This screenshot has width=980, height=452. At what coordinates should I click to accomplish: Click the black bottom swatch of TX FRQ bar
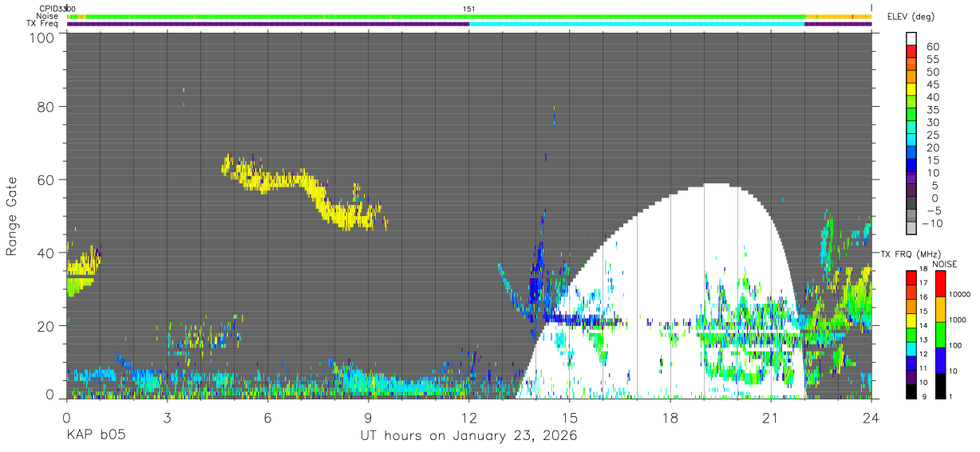coord(911,392)
